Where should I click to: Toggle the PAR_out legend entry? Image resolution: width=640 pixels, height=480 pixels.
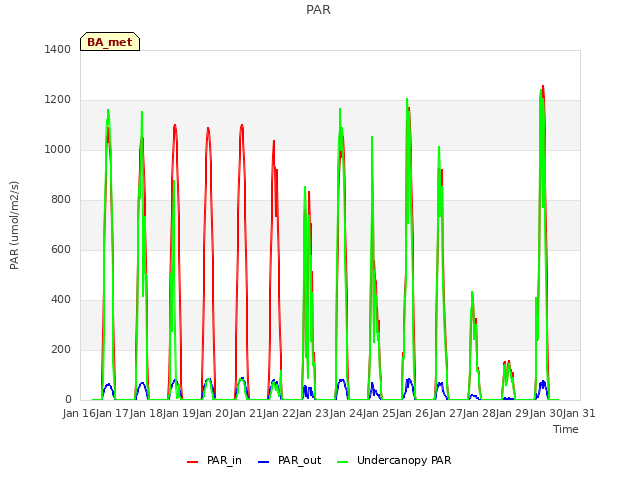[x=290, y=460]
